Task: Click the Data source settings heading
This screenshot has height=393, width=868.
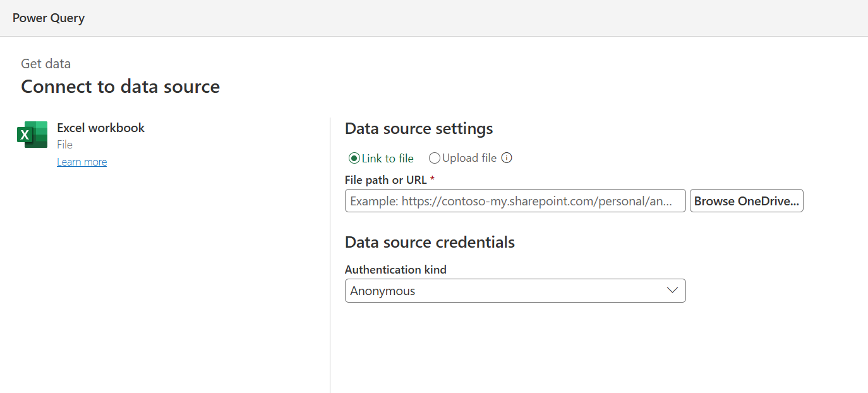Action: [418, 128]
